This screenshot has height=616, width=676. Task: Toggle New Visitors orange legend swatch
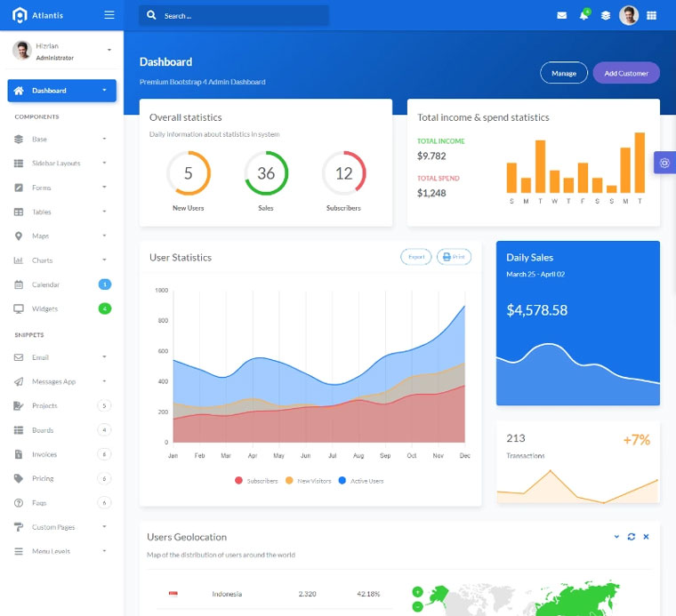(x=289, y=481)
